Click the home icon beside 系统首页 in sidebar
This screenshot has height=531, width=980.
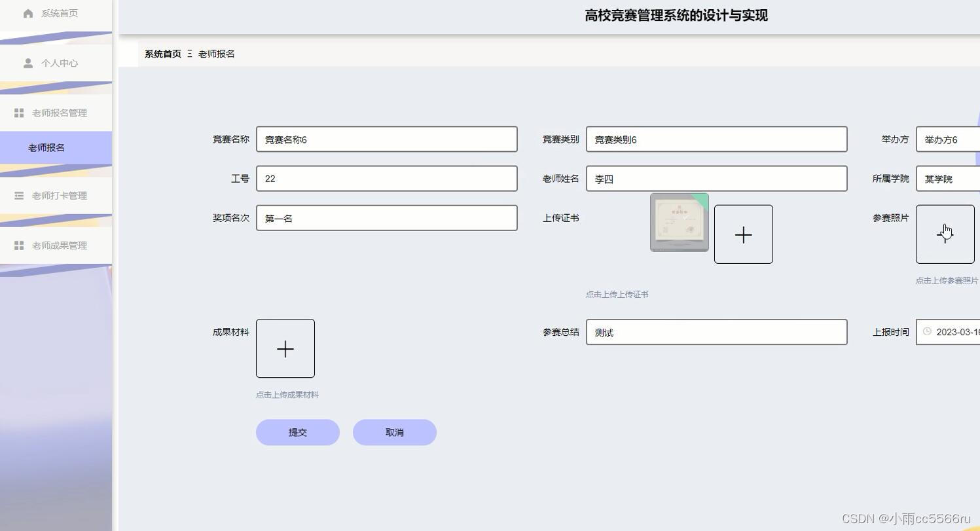tap(27, 13)
